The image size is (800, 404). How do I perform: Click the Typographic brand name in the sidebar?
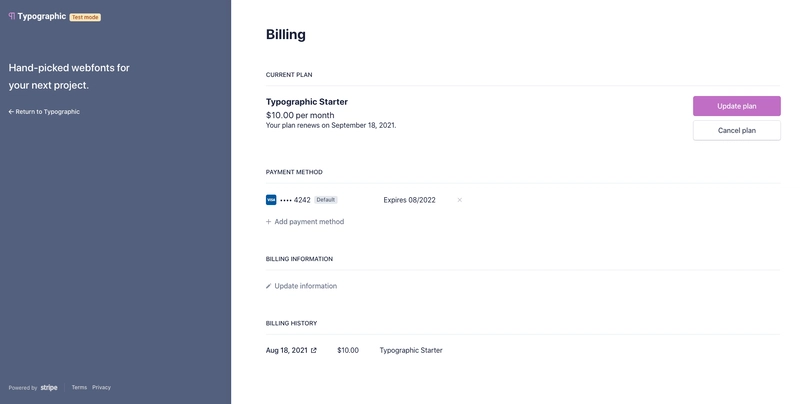(42, 16)
